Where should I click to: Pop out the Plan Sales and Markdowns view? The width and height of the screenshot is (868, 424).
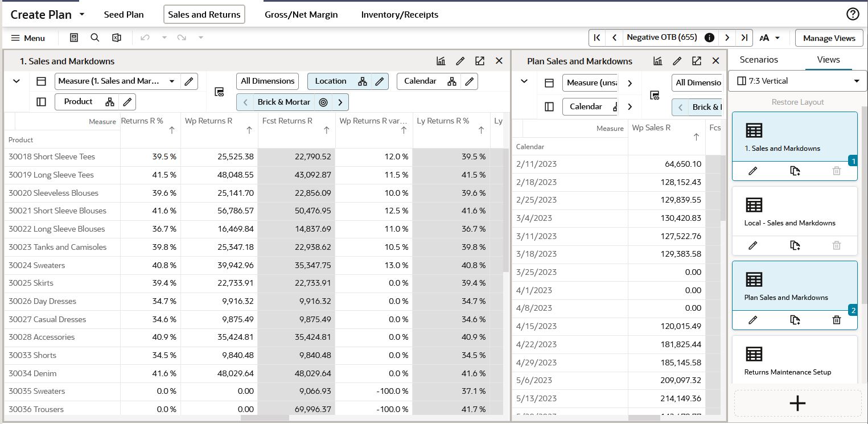[x=697, y=61]
